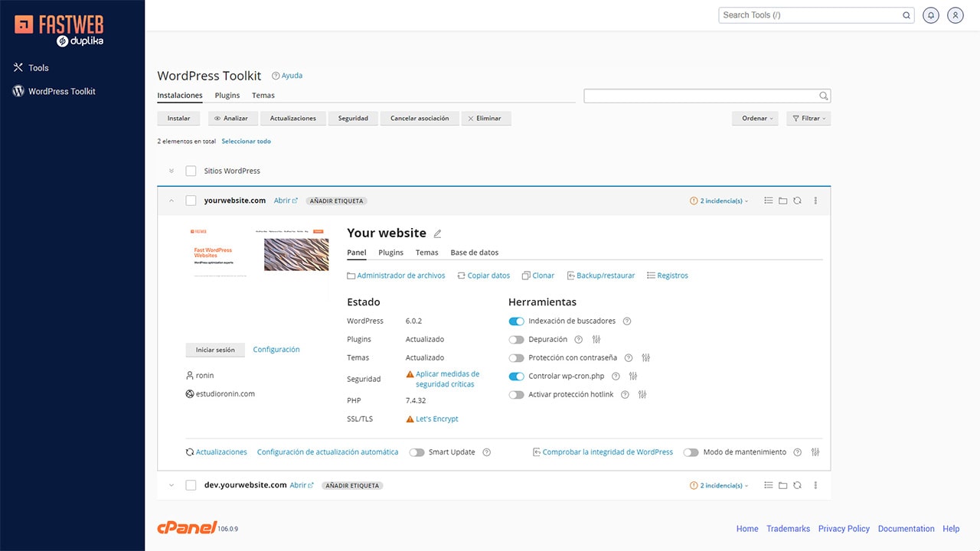Switch to Instalaciones tab
The image size is (980, 551).
tap(180, 96)
